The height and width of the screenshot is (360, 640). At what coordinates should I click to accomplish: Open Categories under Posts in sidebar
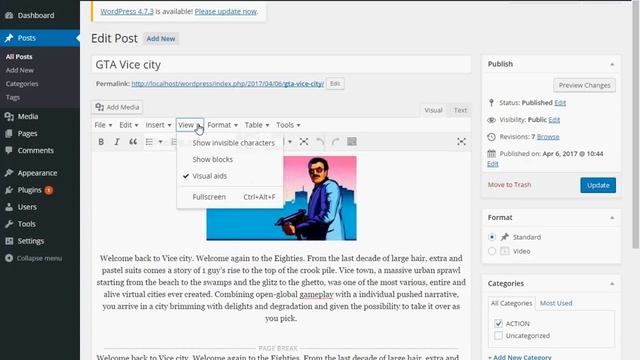pos(22,84)
